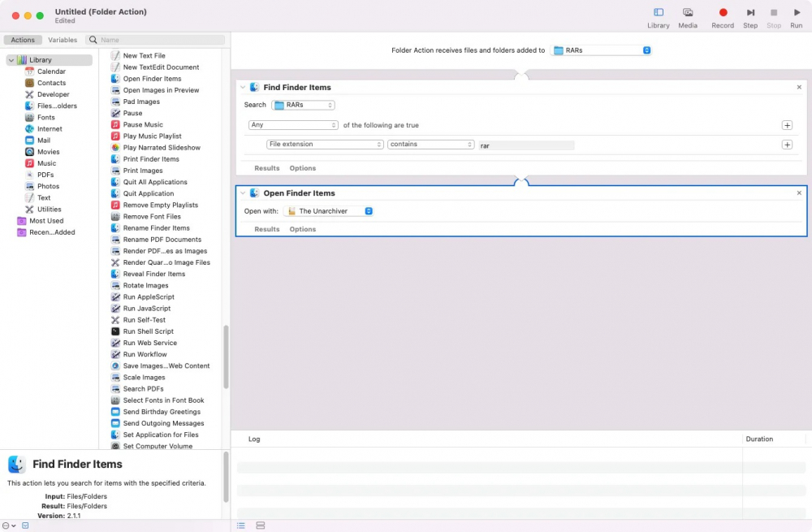Collapse the Library tree in sidebar
812x532 pixels.
(x=11, y=60)
